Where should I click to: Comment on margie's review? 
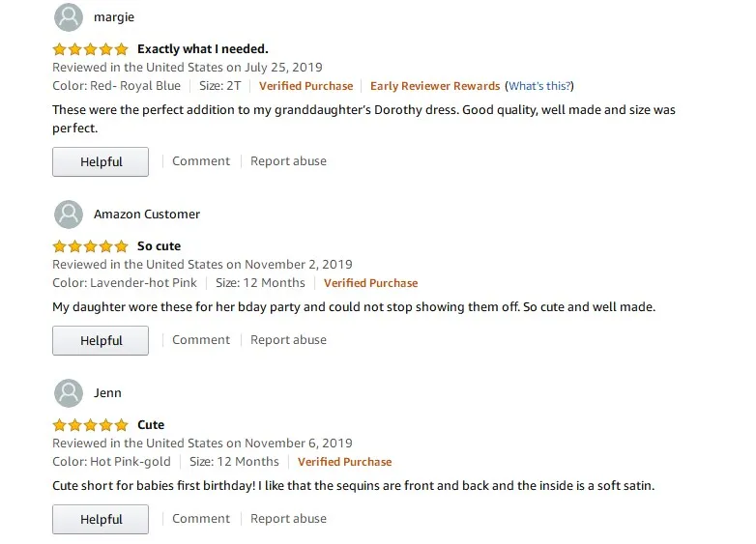pos(201,161)
